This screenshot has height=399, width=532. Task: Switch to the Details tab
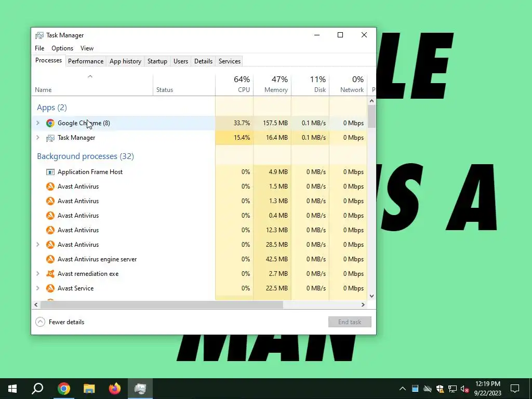pos(203,61)
